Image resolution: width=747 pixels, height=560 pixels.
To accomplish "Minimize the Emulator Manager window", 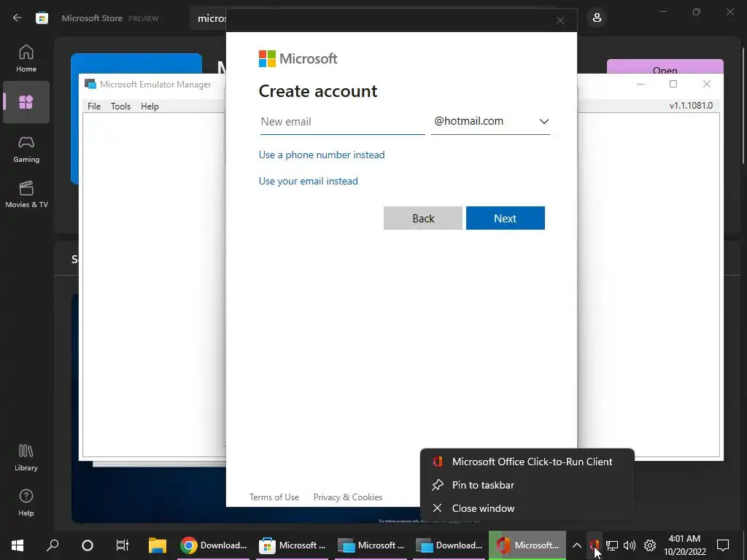I will point(640,84).
